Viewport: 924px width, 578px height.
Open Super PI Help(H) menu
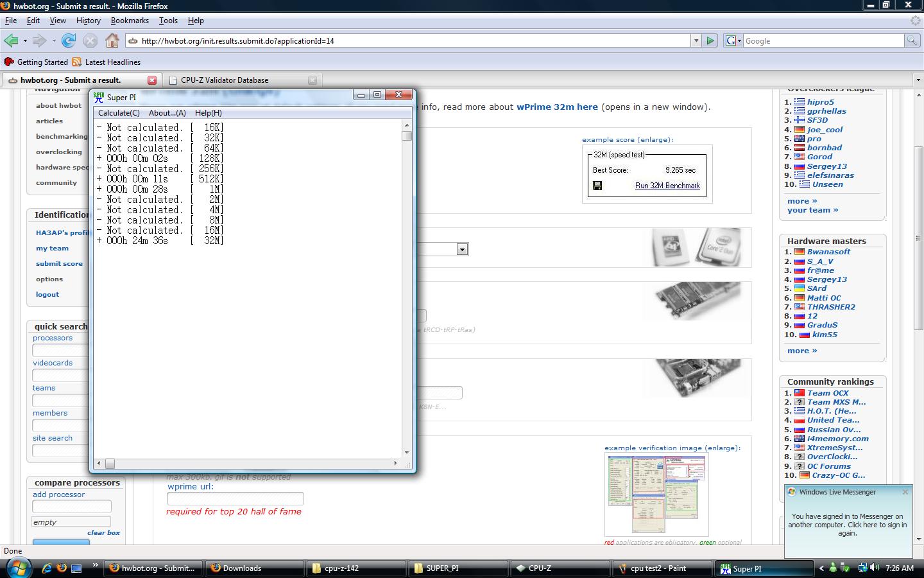coord(208,113)
